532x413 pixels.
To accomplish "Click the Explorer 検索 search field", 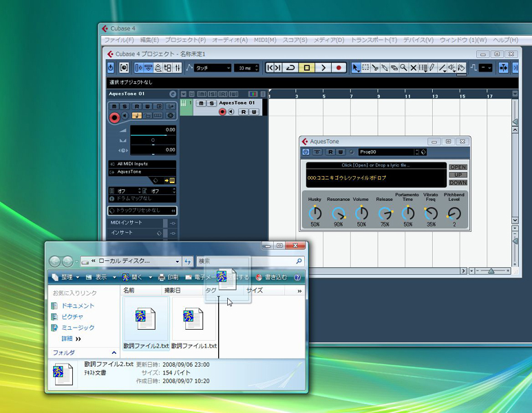I will click(251, 262).
